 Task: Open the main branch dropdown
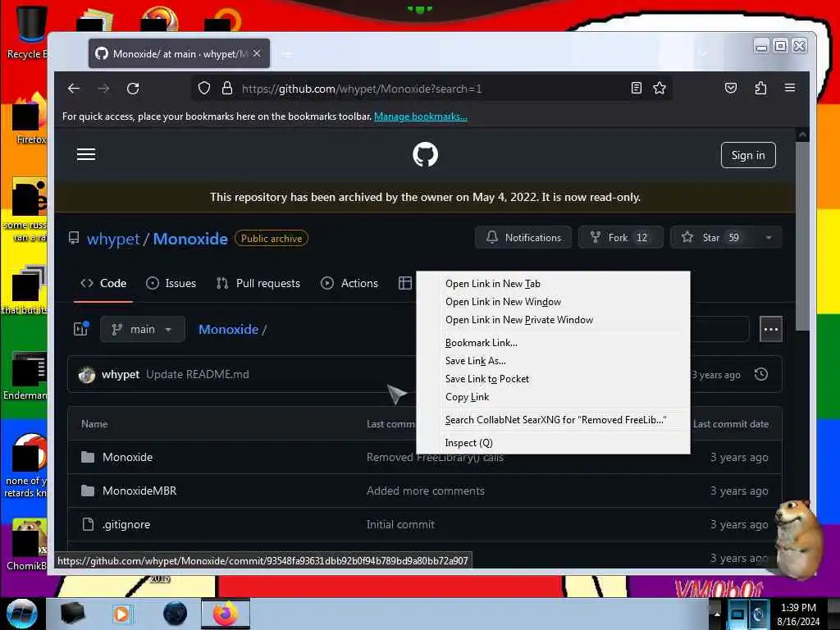pyautogui.click(x=143, y=329)
